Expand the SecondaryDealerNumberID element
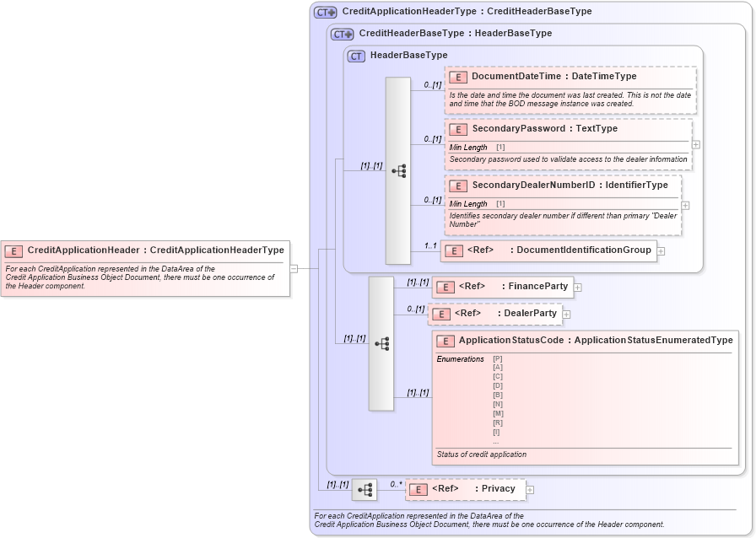This screenshot has width=756, height=538. [x=685, y=204]
